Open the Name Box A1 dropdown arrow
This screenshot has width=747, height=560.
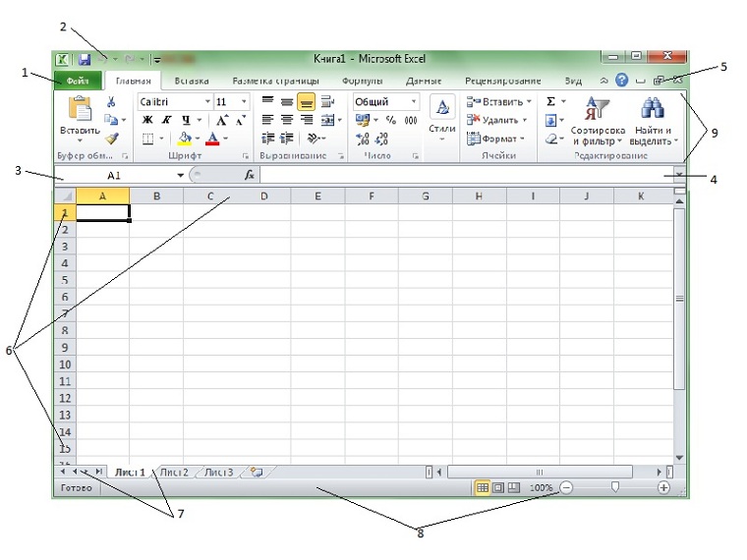tap(180, 175)
